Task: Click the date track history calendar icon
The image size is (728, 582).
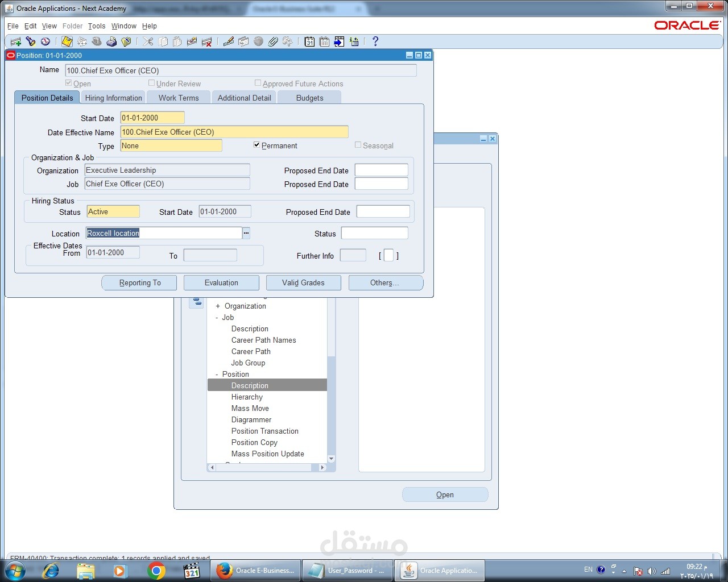Action: pos(324,41)
